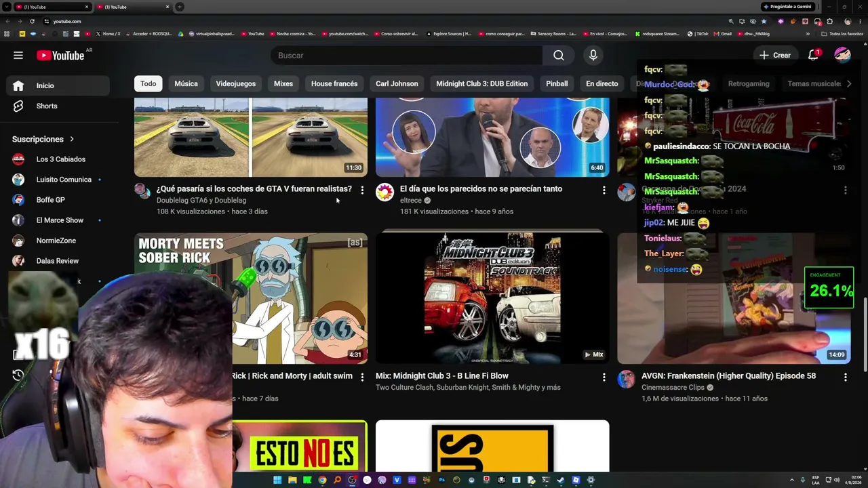Open video title about GTA V coches realistas
This screenshot has height=488, width=868.
(x=254, y=189)
